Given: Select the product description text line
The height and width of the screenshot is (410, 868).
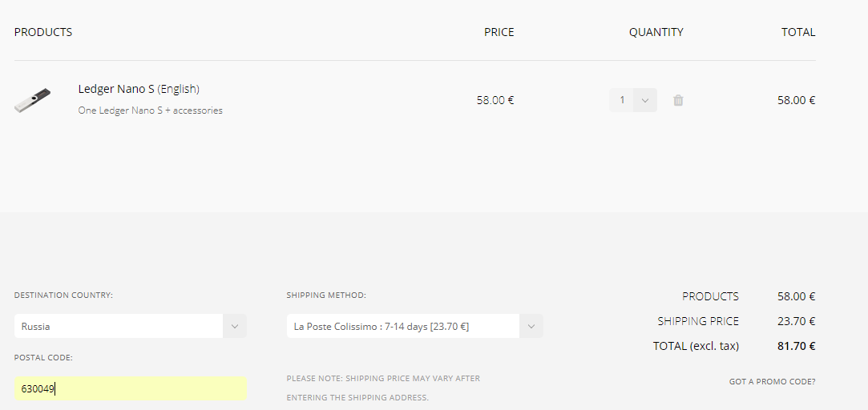Looking at the screenshot, I should pos(150,111).
